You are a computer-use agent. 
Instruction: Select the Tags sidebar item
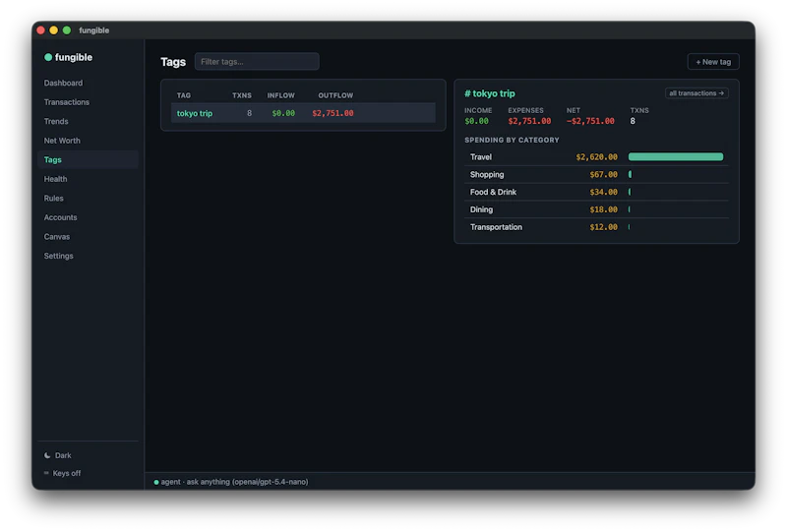[88, 159]
